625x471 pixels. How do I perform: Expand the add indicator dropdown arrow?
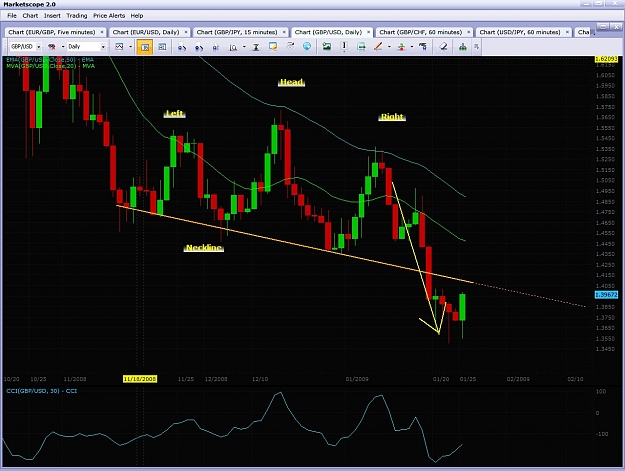click(412, 47)
